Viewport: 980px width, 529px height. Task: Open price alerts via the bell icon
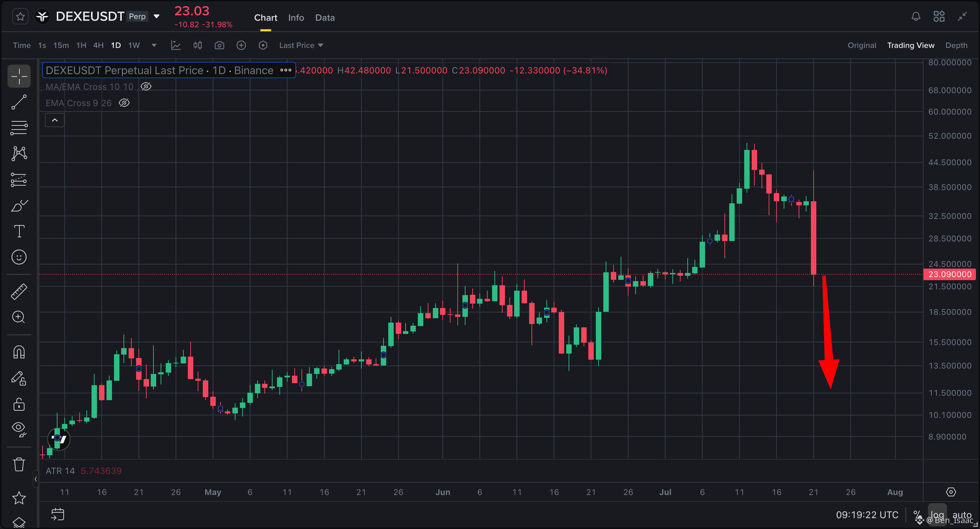pyautogui.click(x=916, y=16)
